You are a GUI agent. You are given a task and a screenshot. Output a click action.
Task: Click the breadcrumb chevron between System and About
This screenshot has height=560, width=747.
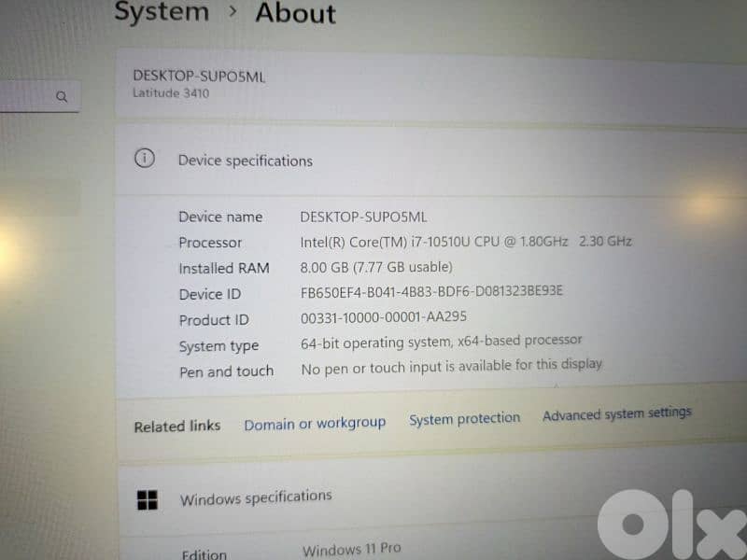coord(232,13)
